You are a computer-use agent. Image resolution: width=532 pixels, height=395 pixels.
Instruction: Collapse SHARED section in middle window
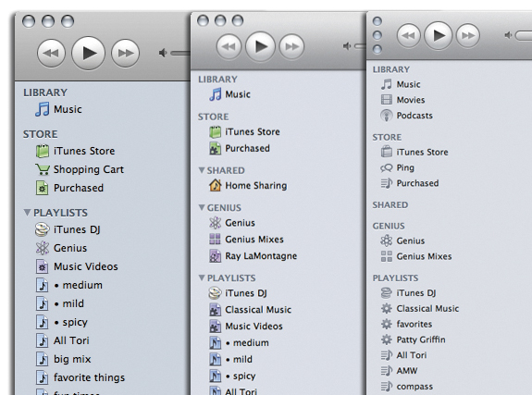coord(202,169)
